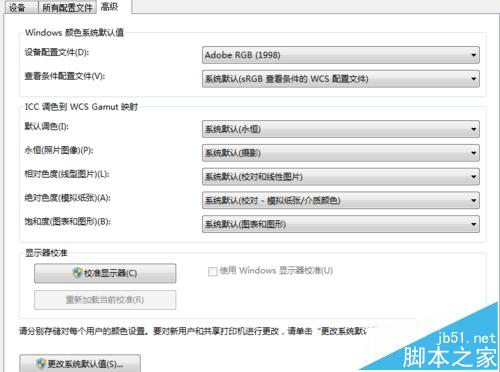This screenshot has width=500, height=372.
Task: Click shield icon on 更改系统默认值 button
Action: click(41, 364)
